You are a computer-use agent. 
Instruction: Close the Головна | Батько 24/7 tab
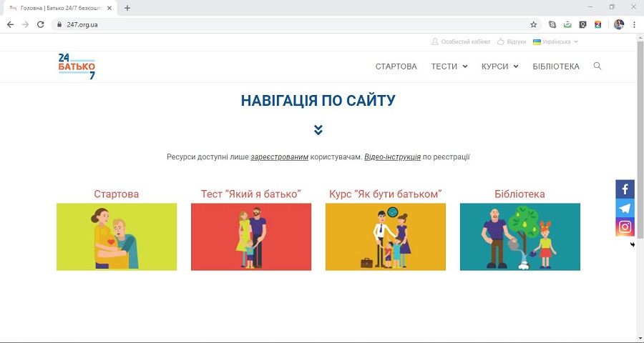point(109,8)
